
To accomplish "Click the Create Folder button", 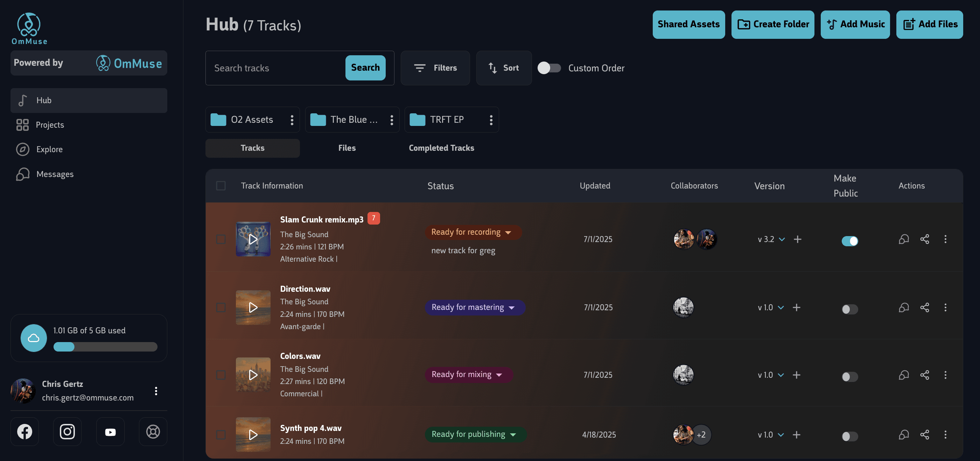I will tap(772, 24).
